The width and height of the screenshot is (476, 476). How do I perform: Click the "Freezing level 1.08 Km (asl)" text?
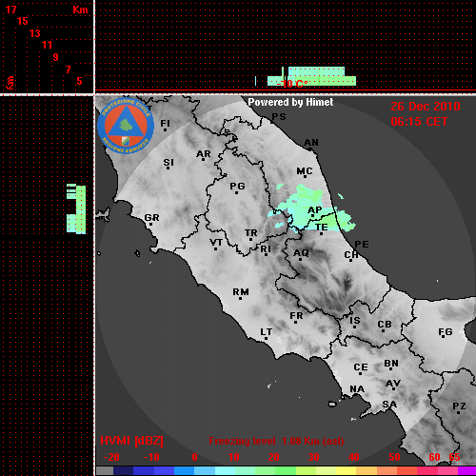click(276, 441)
